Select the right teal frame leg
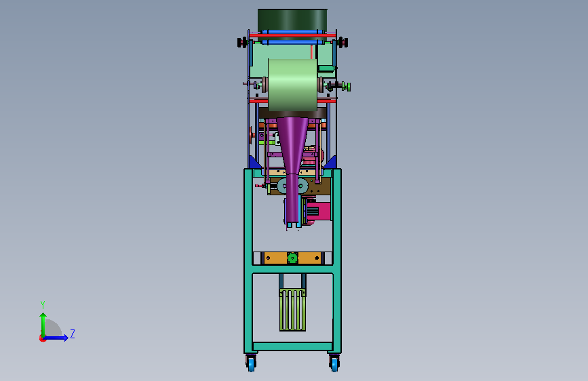The width and height of the screenshot is (588, 381). (337, 261)
